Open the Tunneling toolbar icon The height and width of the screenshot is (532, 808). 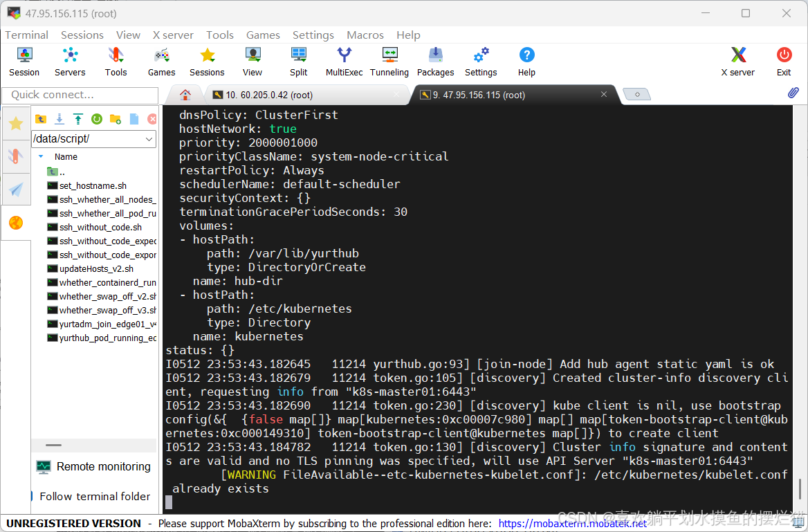[x=389, y=62]
